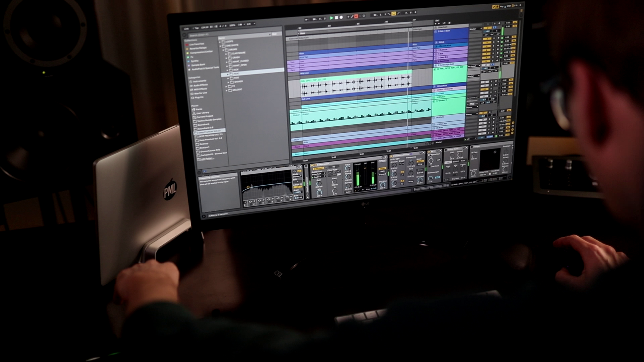Toggle EQ Eight Adaptive Q On
This screenshot has width=644, height=362.
(298, 187)
